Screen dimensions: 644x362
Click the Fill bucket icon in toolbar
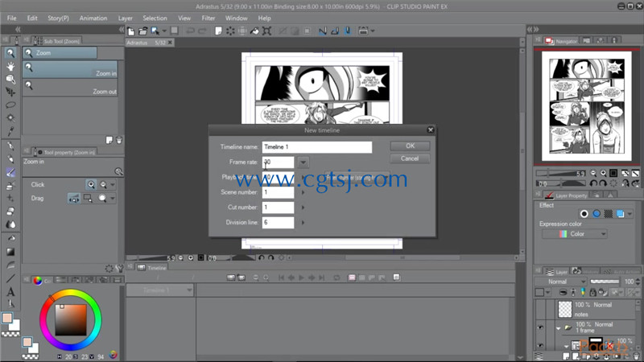pyautogui.click(x=254, y=31)
